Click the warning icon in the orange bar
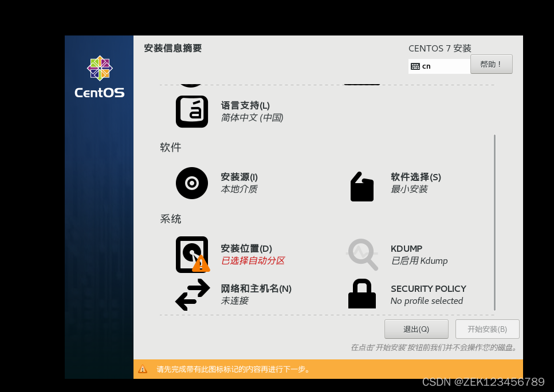Image resolution: width=554 pixels, height=392 pixels. tap(143, 369)
